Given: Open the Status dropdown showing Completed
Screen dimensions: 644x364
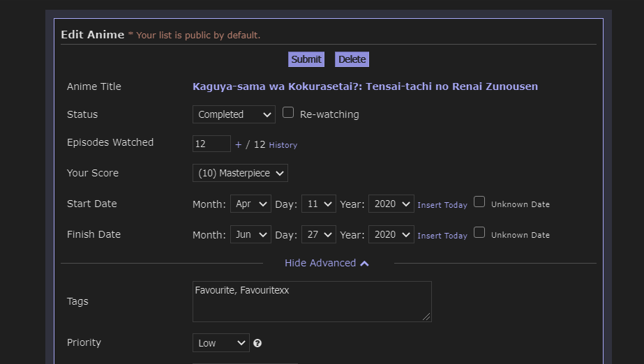Looking at the screenshot, I should 234,114.
